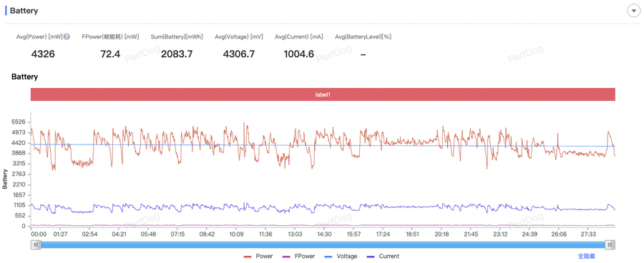Toggle the Current series in the legend

point(383,256)
